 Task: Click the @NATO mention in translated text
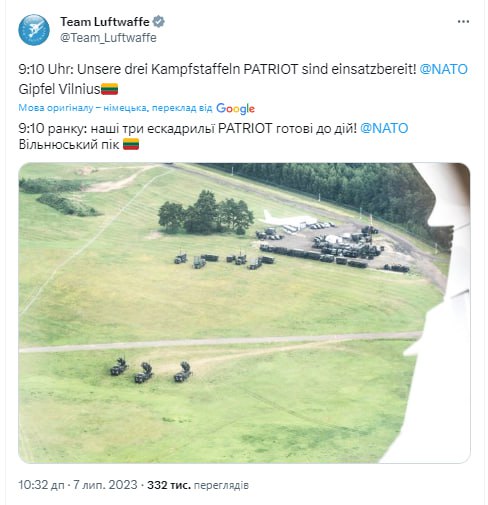click(x=384, y=128)
